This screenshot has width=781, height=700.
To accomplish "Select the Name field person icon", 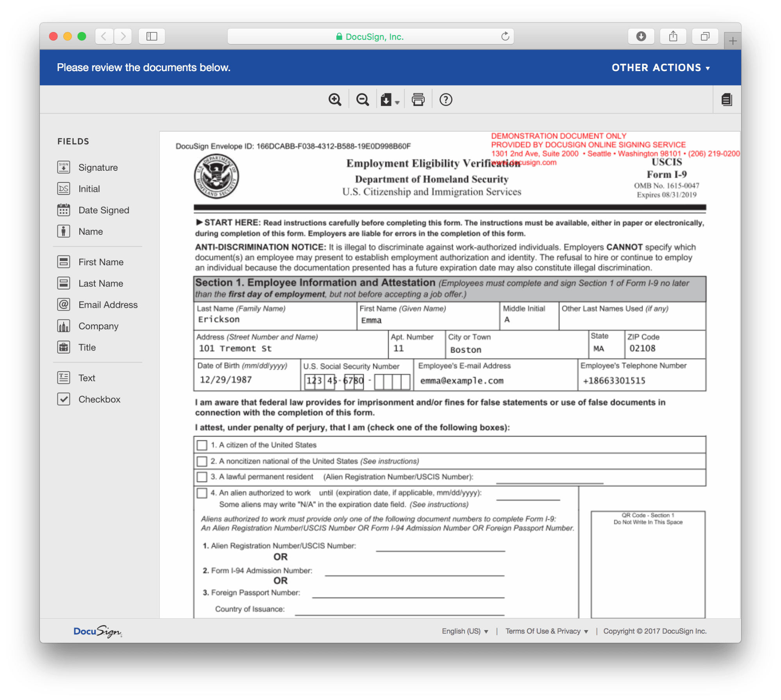I will click(x=63, y=231).
